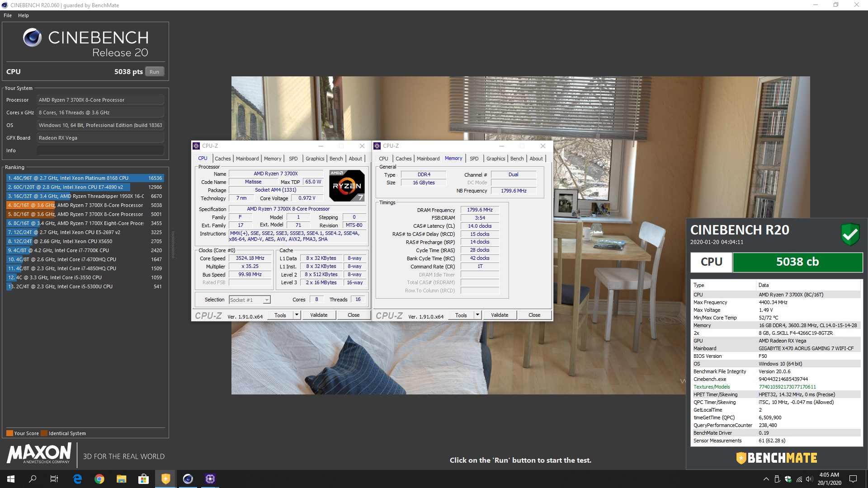The image size is (868, 488).
Task: Click Validate in right CPU-Z window
Action: (x=500, y=315)
